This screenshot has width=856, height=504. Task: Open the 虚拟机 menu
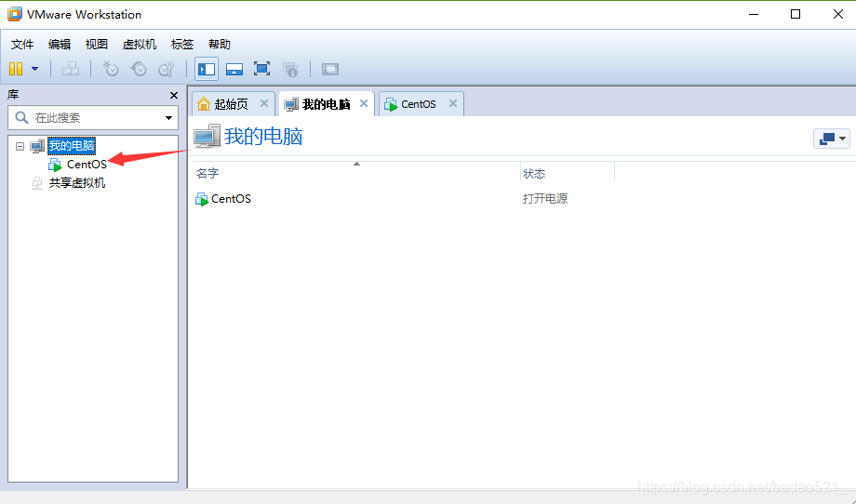pyautogui.click(x=140, y=44)
